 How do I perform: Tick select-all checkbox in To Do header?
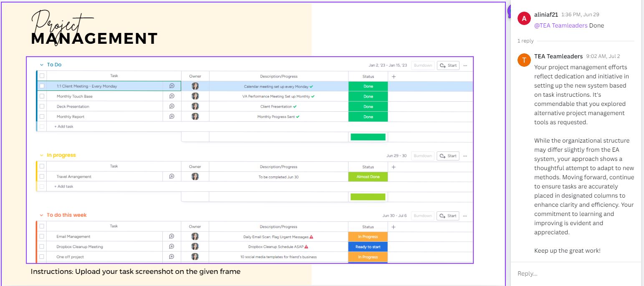click(x=42, y=76)
